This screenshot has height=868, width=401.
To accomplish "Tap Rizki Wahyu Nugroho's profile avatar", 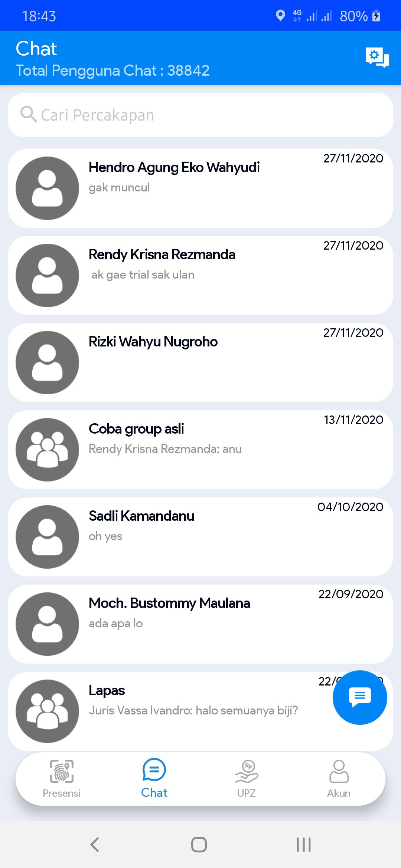I will (x=47, y=362).
